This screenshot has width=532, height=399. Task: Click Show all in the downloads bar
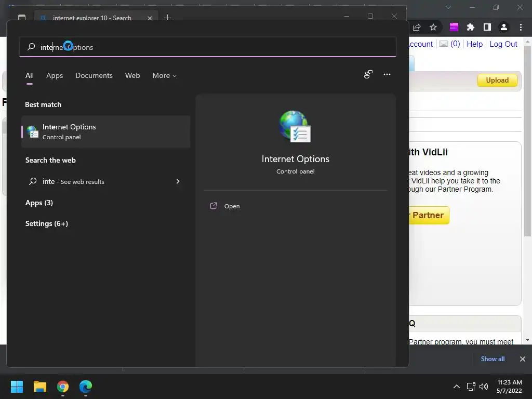[x=493, y=359]
